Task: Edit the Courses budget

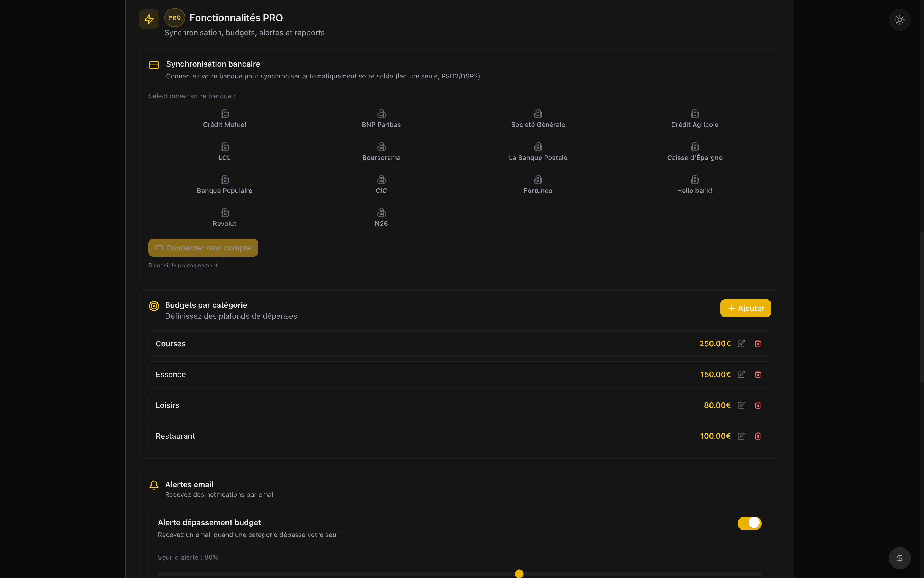Action: (x=741, y=344)
